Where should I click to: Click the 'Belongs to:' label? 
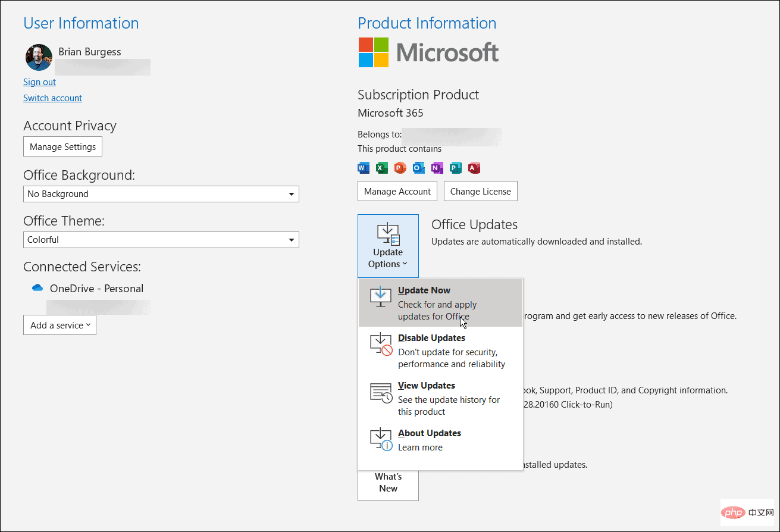point(379,134)
